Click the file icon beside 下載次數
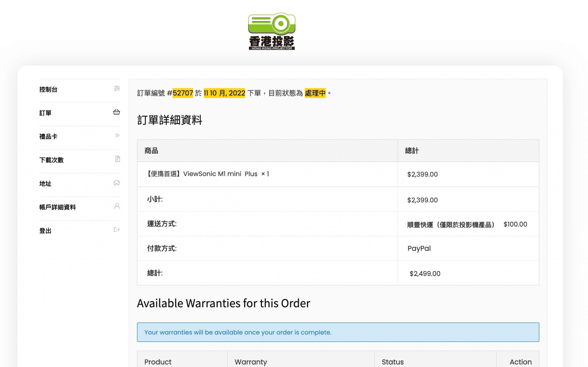Screen dimensions: 588x367 [x=118, y=159]
